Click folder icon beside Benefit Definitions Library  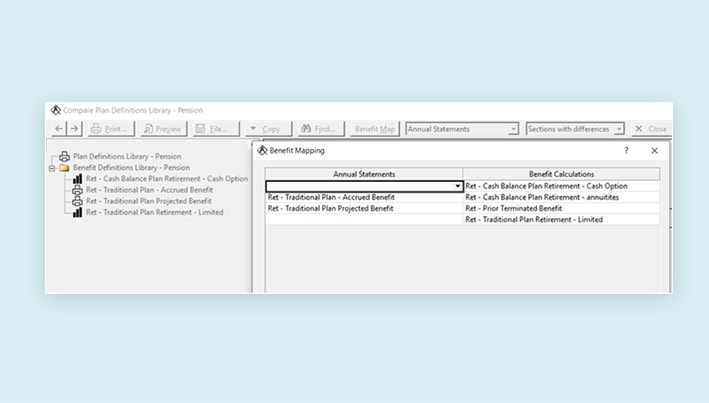pos(65,168)
